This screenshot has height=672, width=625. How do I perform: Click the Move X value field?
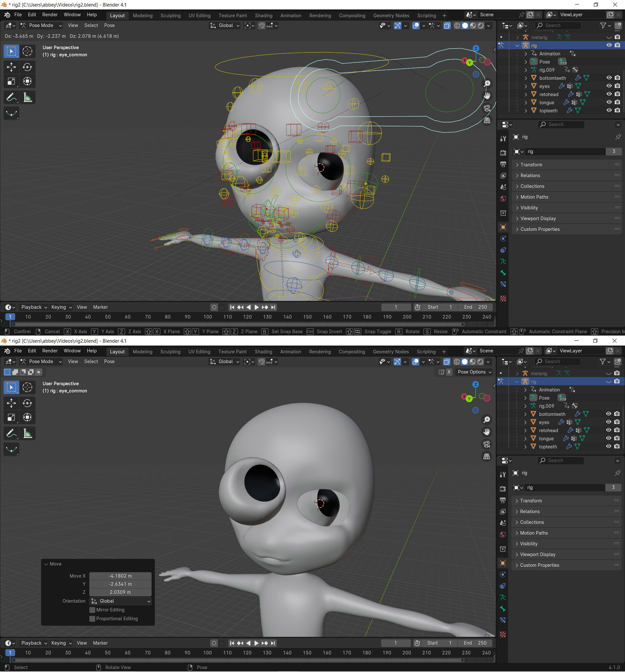[x=120, y=576]
